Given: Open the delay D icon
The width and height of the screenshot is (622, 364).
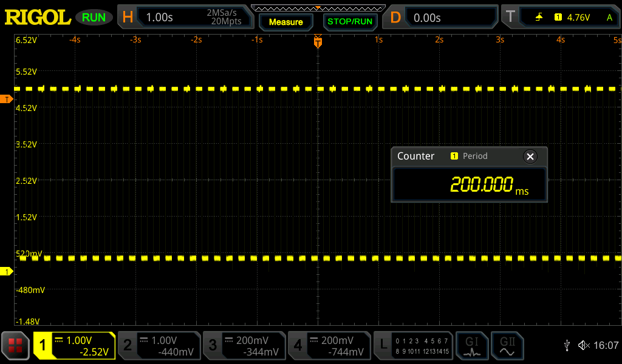Looking at the screenshot, I should tap(395, 18).
